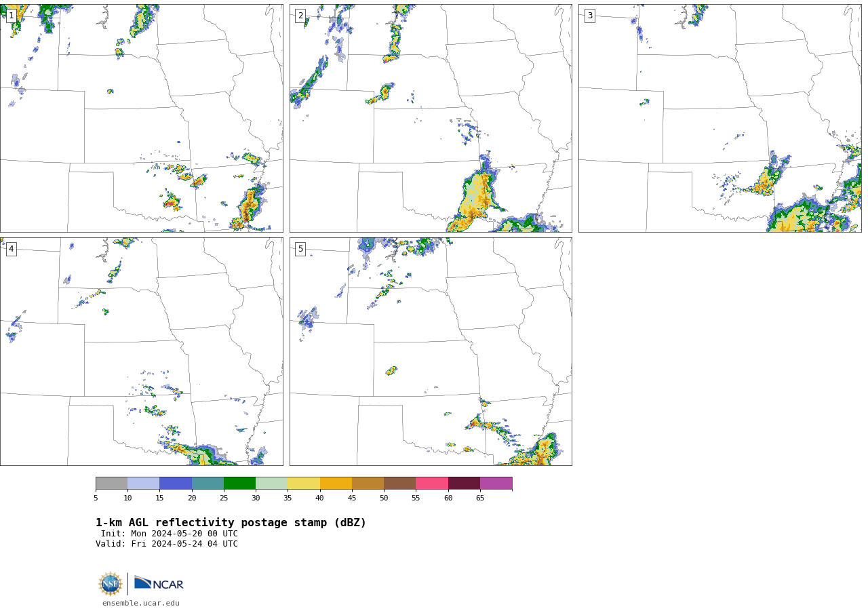Click the colorbar tick label 35
Viewport: 868px width, 611px height.
288,498
